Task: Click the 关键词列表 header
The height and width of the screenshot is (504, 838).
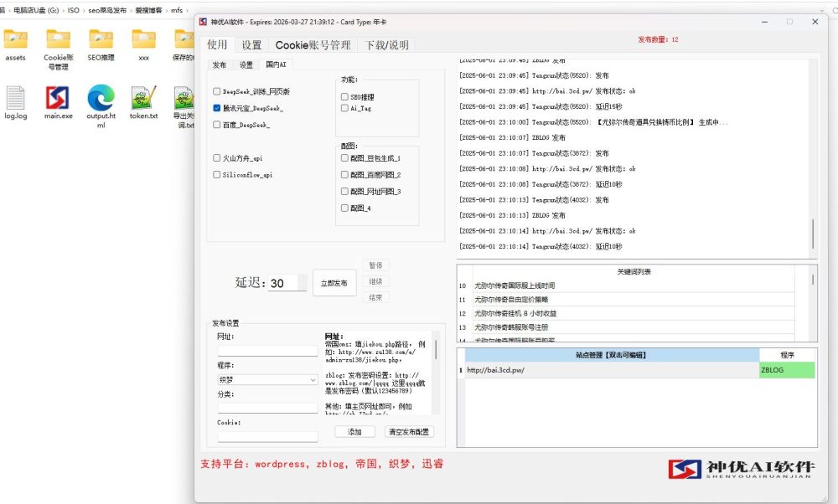Action: [x=634, y=272]
